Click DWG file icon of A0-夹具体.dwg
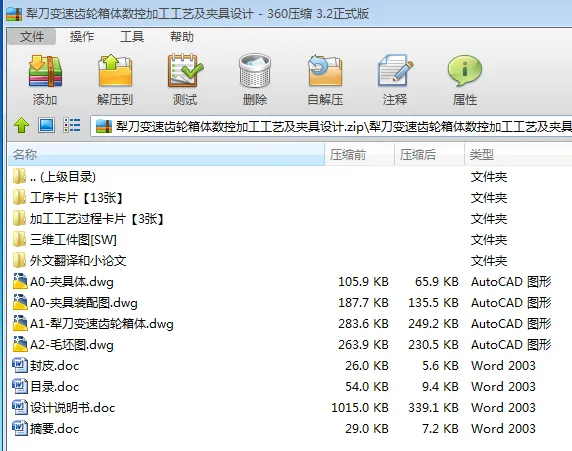 [20, 281]
